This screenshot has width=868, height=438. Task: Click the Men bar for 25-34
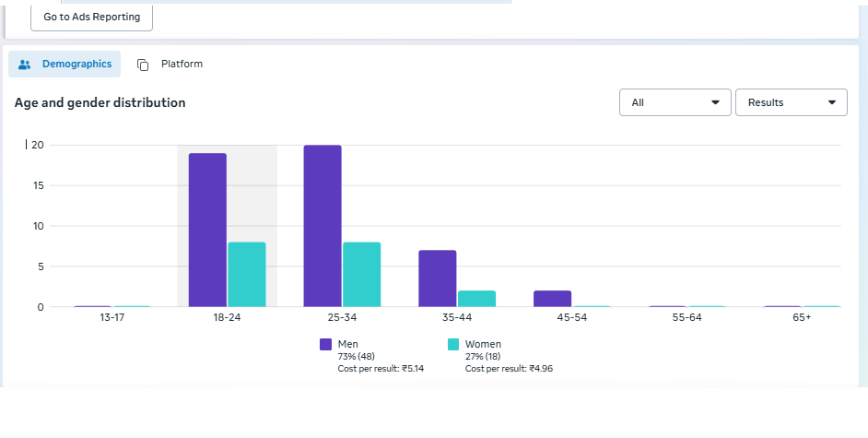(323, 226)
